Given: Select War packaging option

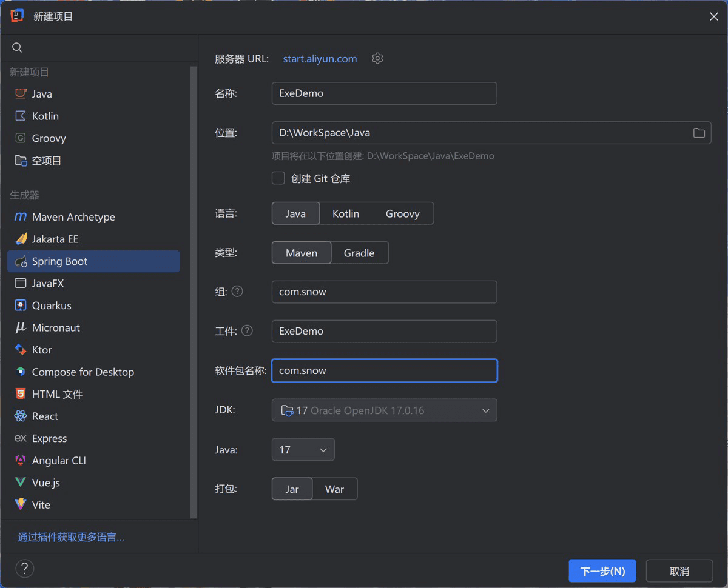Looking at the screenshot, I should [334, 489].
